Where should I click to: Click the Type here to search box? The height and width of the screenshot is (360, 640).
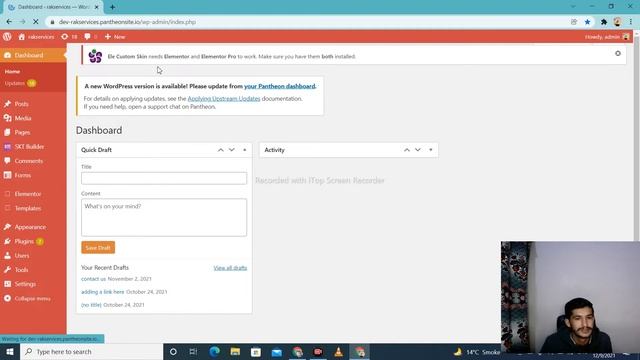click(91, 352)
